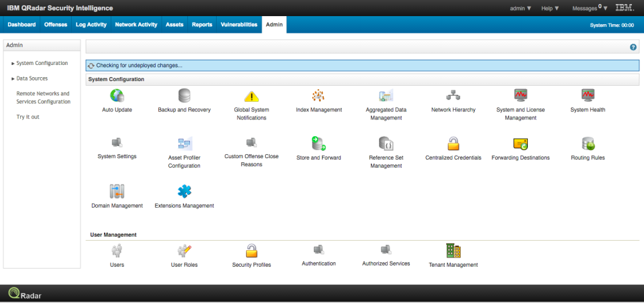Image resolution: width=644 pixels, height=303 pixels.
Task: Click the Try it out link
Action: point(28,117)
